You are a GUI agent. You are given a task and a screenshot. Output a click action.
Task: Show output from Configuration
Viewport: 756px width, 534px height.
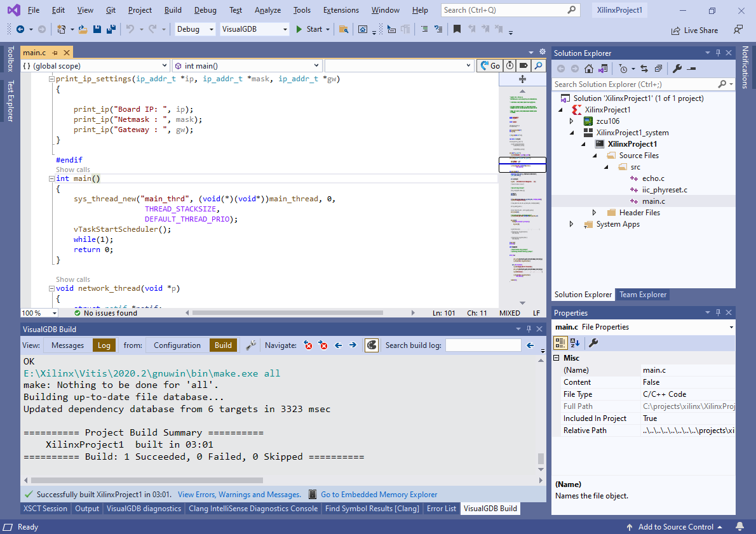[x=177, y=345]
